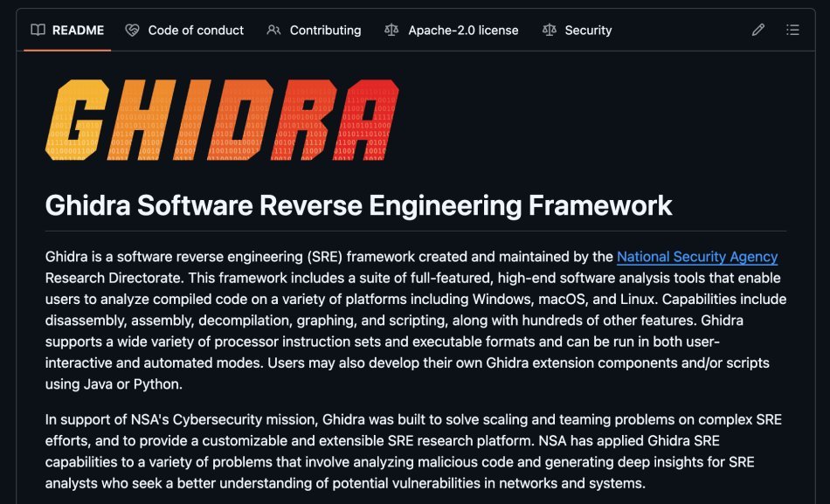View the Apache-2.0 license tab
This screenshot has height=504, width=830.
coord(452,31)
